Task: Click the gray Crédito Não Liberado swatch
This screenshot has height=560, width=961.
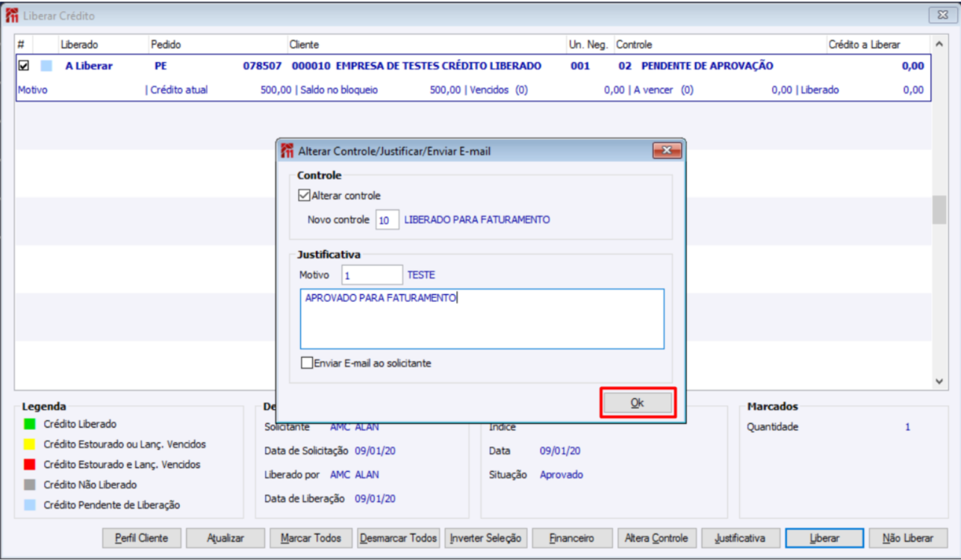Action: 30,485
